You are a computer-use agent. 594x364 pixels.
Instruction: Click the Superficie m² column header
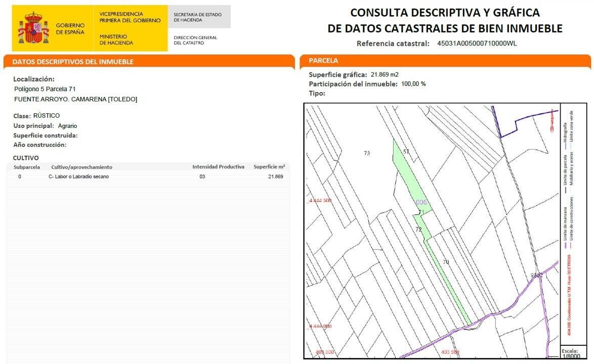[x=269, y=166]
